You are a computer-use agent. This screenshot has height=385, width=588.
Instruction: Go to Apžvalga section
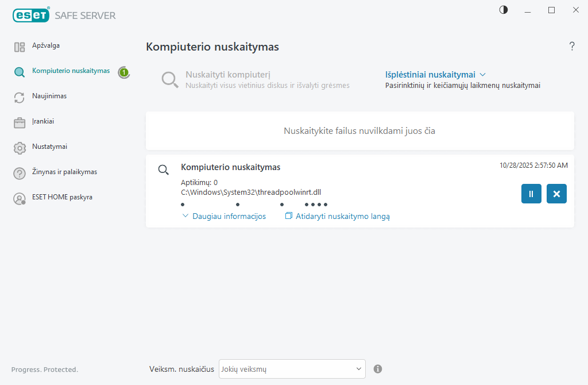(46, 45)
